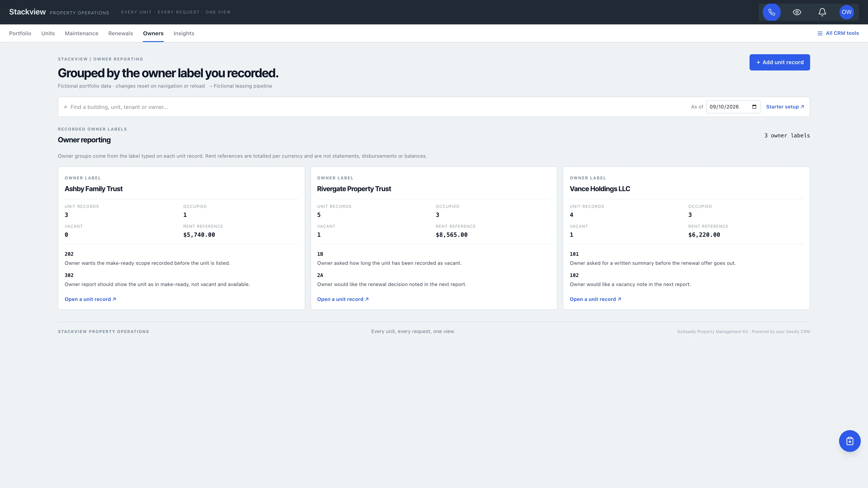Click the GoSeedly Property Management Kit footer text
The height and width of the screenshot is (488, 868).
744,332
